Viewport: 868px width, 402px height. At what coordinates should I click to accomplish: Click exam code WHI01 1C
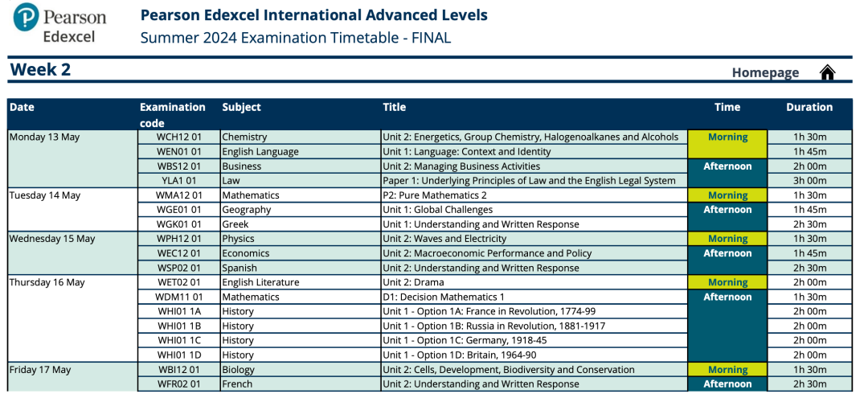point(178,341)
